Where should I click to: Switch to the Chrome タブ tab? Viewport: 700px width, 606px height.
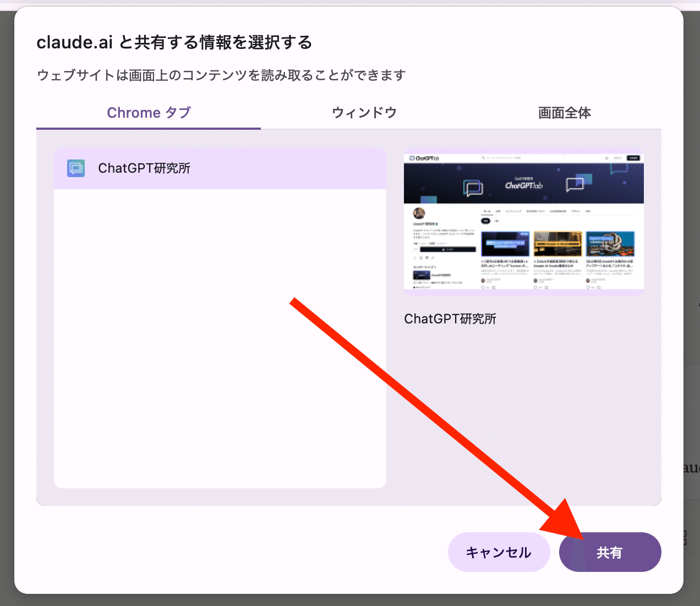[x=149, y=113]
